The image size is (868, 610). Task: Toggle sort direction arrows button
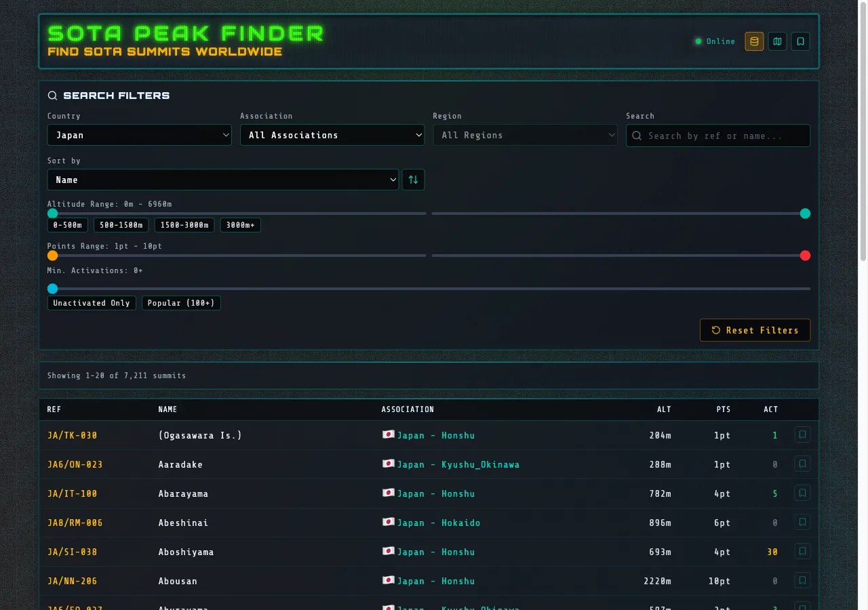pyautogui.click(x=413, y=180)
